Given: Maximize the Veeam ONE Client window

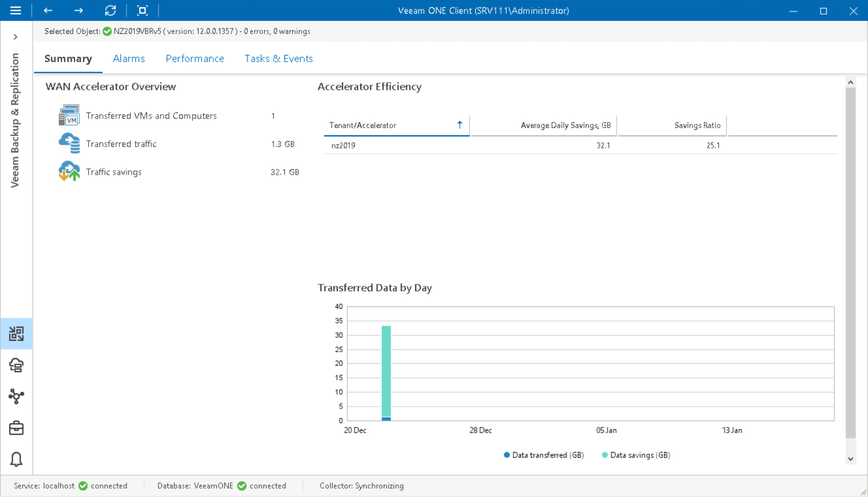Looking at the screenshot, I should [x=824, y=10].
